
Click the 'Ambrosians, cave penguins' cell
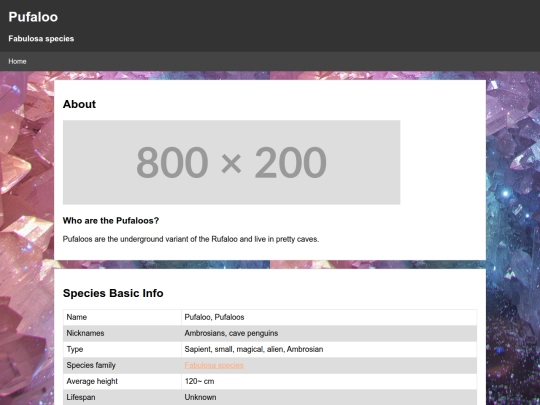329,333
